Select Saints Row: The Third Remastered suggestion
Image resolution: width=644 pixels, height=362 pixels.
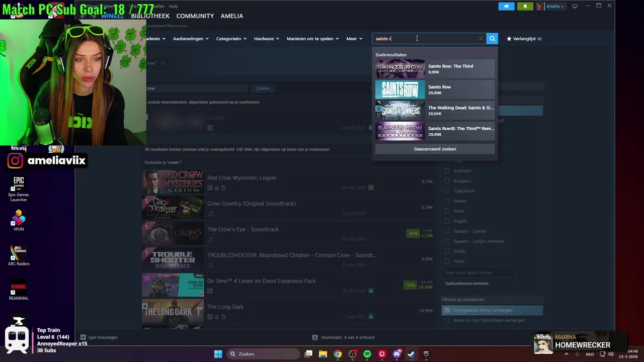pos(435,131)
